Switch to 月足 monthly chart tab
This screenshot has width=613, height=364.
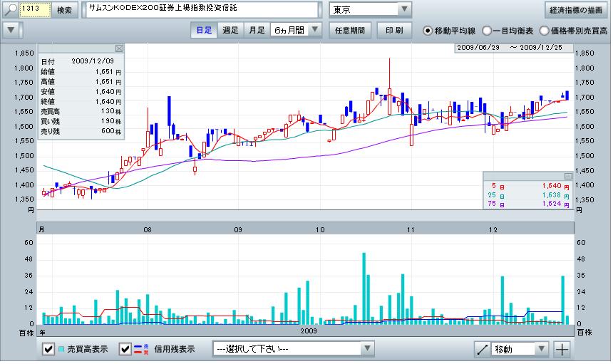coord(257,31)
